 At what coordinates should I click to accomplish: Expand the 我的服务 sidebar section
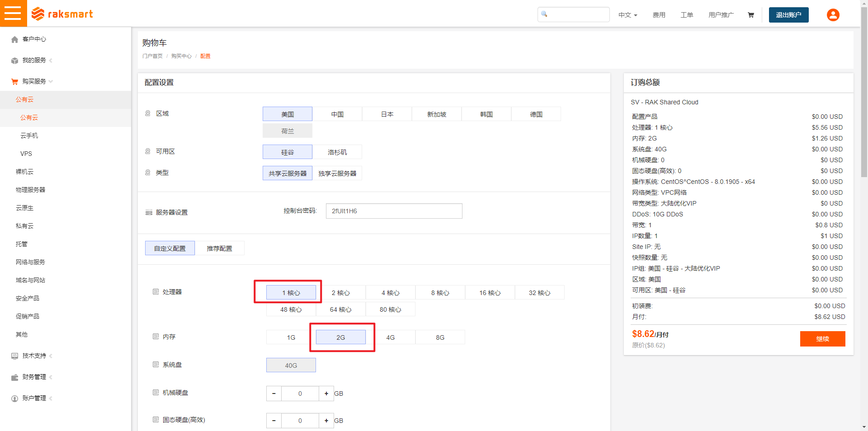click(51, 61)
